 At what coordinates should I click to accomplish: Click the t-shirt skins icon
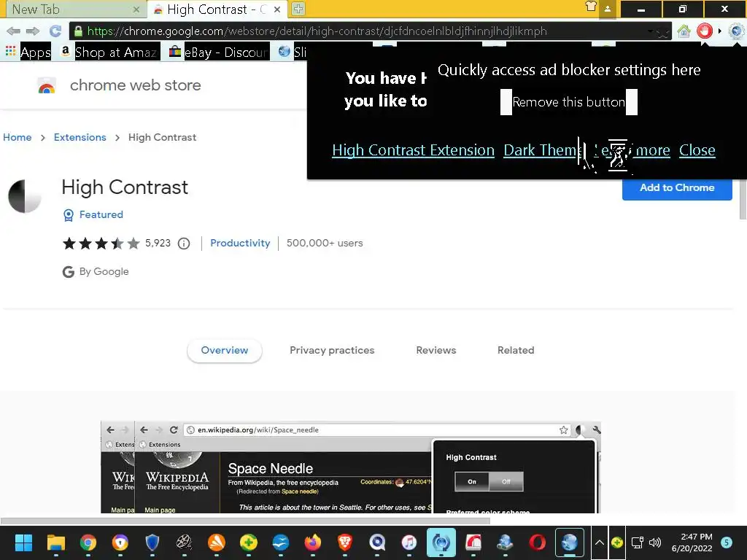point(591,7)
